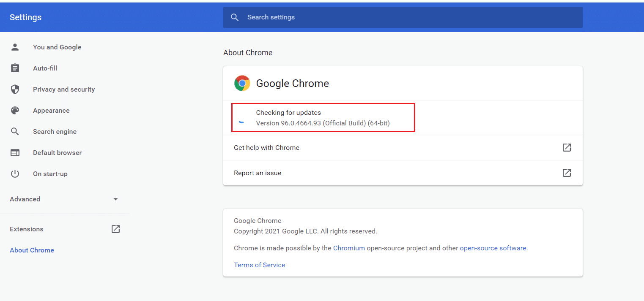Select About Chrome in the sidebar

(32, 250)
